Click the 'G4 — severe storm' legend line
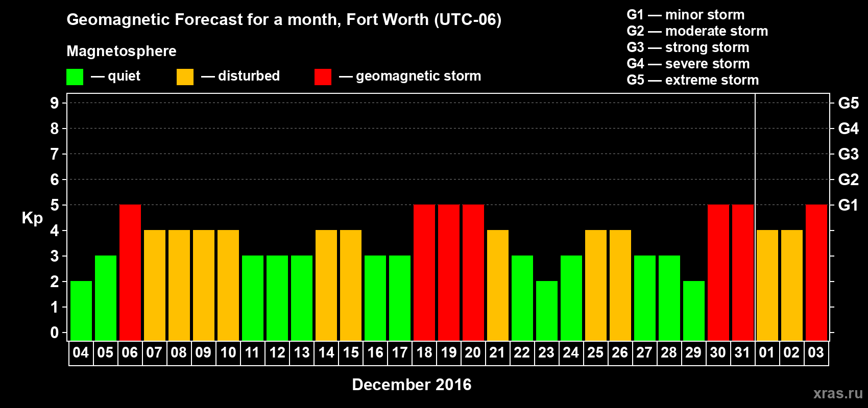Viewport: 868px width, 408px height. tap(688, 64)
